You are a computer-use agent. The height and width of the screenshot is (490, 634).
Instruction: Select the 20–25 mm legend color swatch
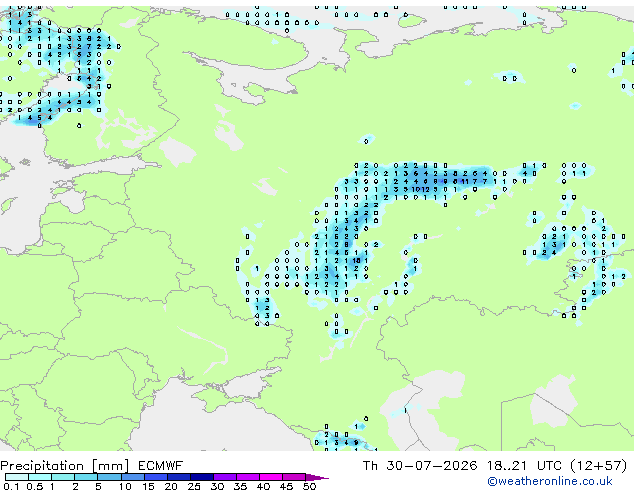(x=178, y=477)
